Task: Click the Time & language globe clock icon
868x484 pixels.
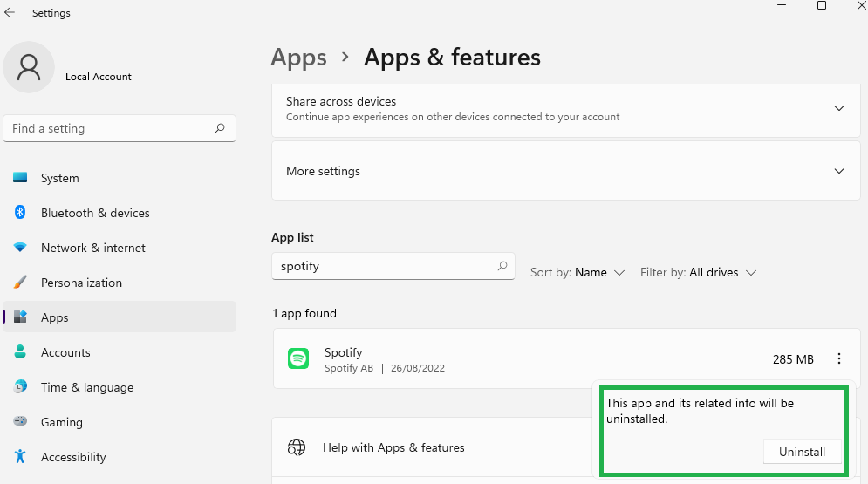Action: click(x=20, y=386)
